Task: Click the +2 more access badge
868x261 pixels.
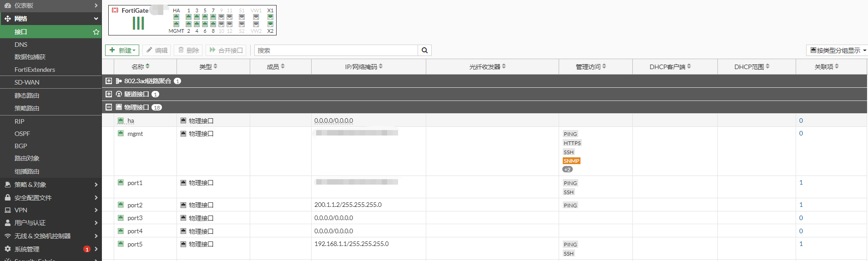Action: (x=567, y=170)
